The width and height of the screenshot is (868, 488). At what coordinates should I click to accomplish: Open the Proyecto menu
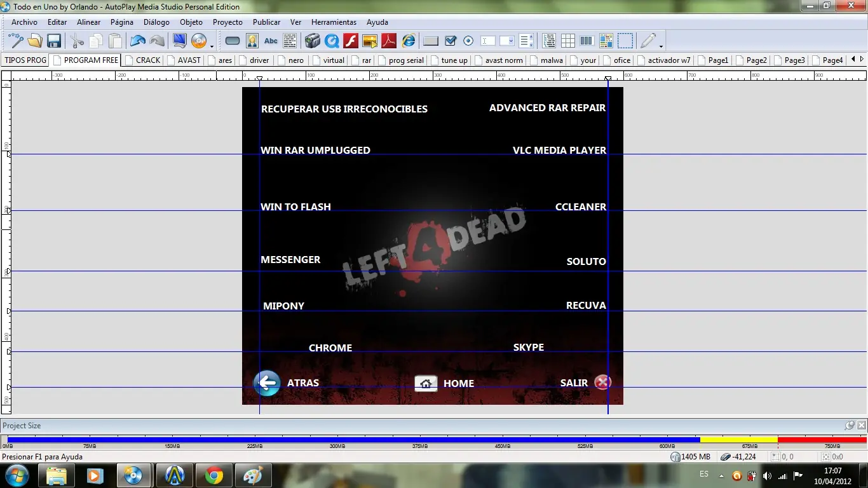pos(227,22)
